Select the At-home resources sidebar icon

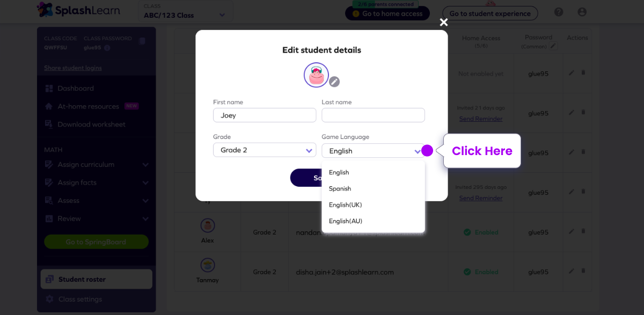pos(48,106)
